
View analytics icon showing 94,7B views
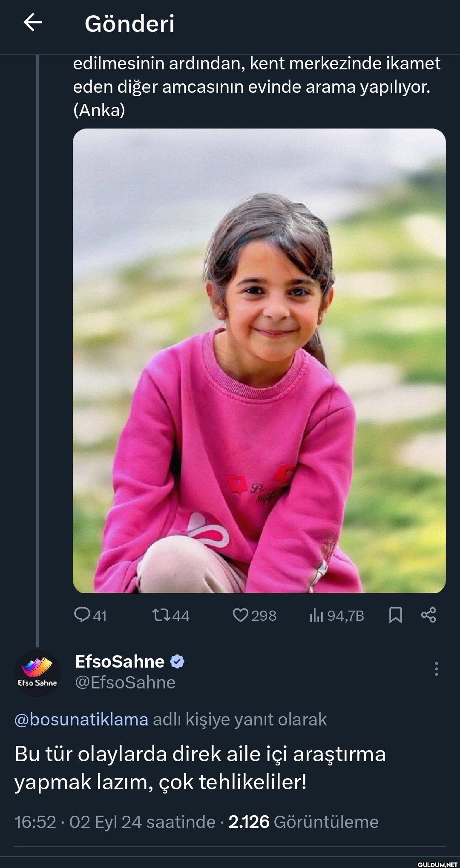pos(316,615)
